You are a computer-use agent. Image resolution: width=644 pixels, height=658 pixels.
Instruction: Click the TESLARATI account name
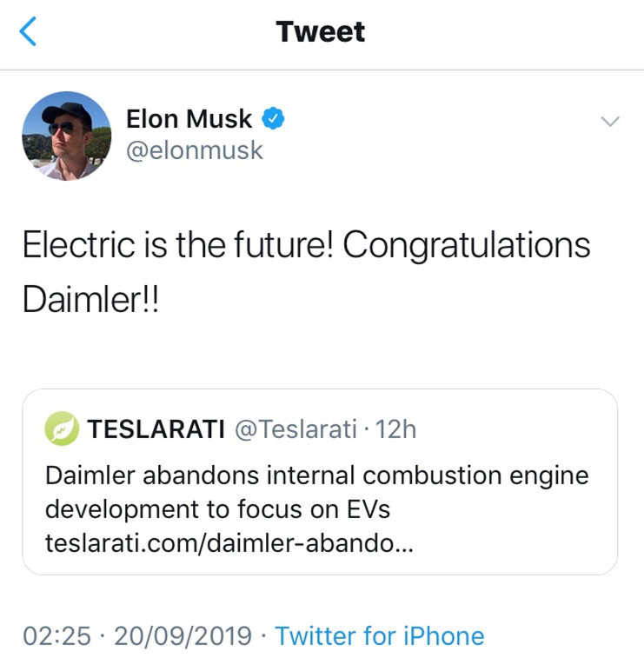click(x=156, y=429)
